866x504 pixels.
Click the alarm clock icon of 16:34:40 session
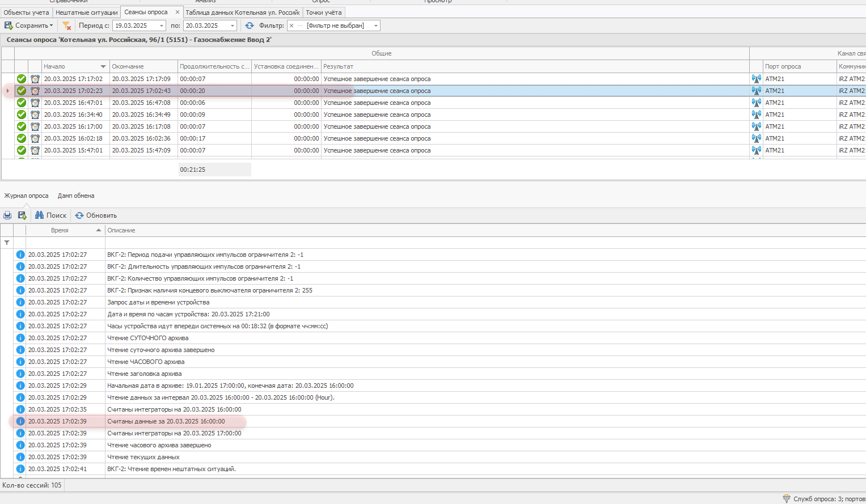35,115
